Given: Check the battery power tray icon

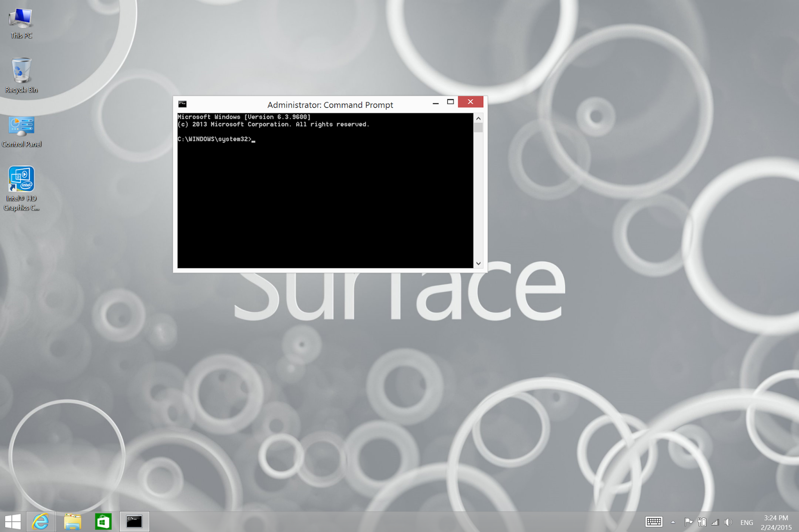Looking at the screenshot, I should click(x=702, y=522).
